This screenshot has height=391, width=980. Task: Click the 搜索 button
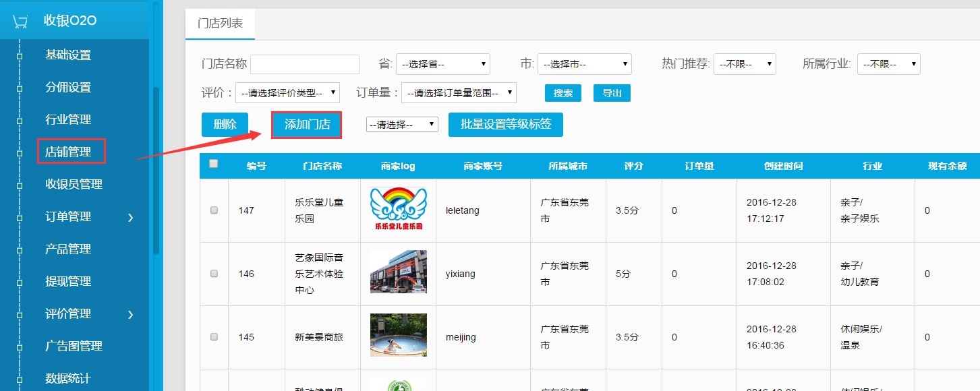[x=563, y=93]
